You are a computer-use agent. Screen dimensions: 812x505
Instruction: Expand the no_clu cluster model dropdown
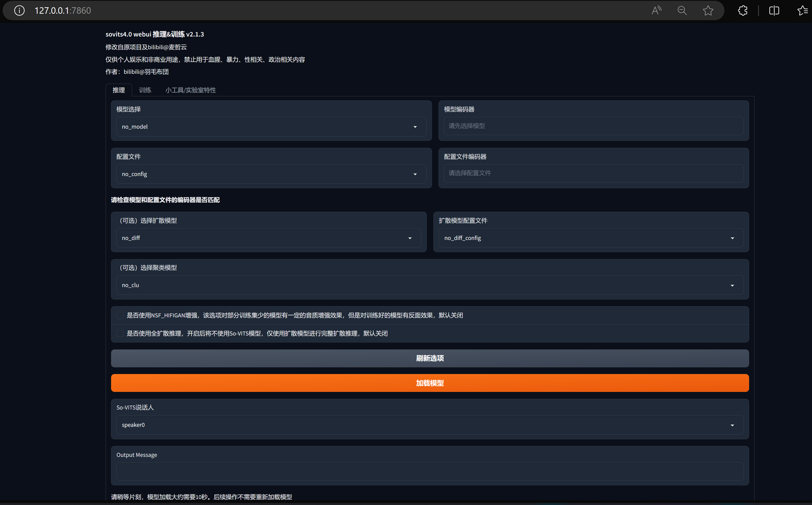[430, 285]
